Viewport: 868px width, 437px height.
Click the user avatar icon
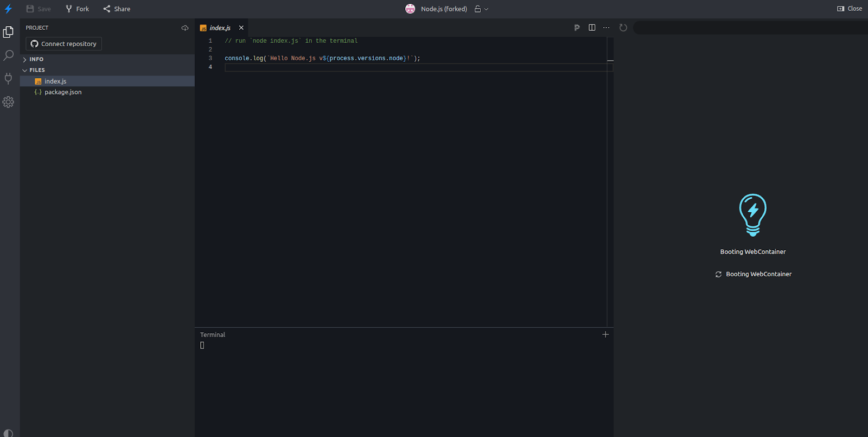(x=410, y=9)
